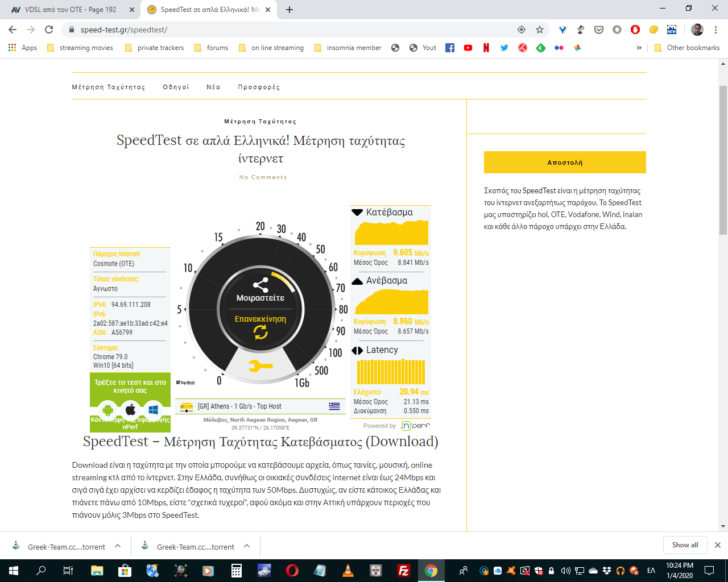Open the insomnia member bookmark folder
The width and height of the screenshot is (728, 582).
(x=348, y=48)
